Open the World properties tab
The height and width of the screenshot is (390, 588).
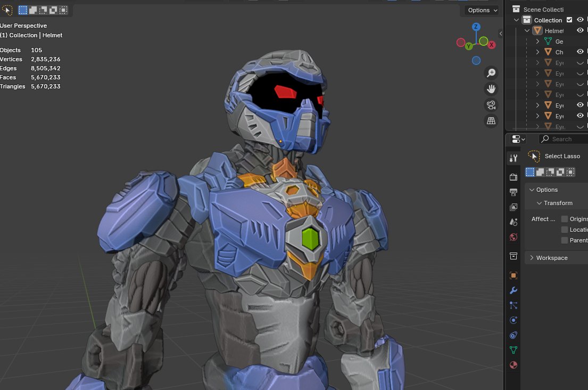tap(514, 237)
